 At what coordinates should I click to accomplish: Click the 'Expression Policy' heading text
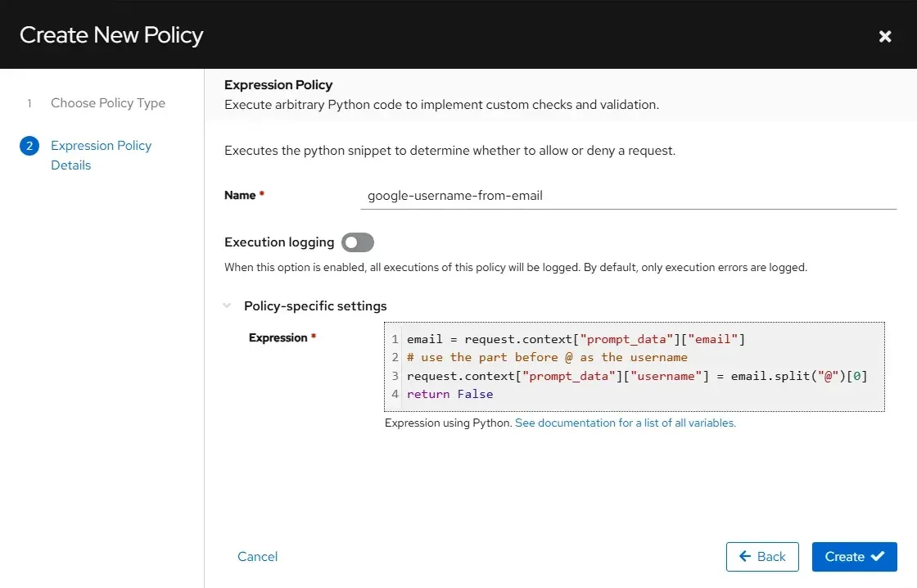pyautogui.click(x=278, y=85)
